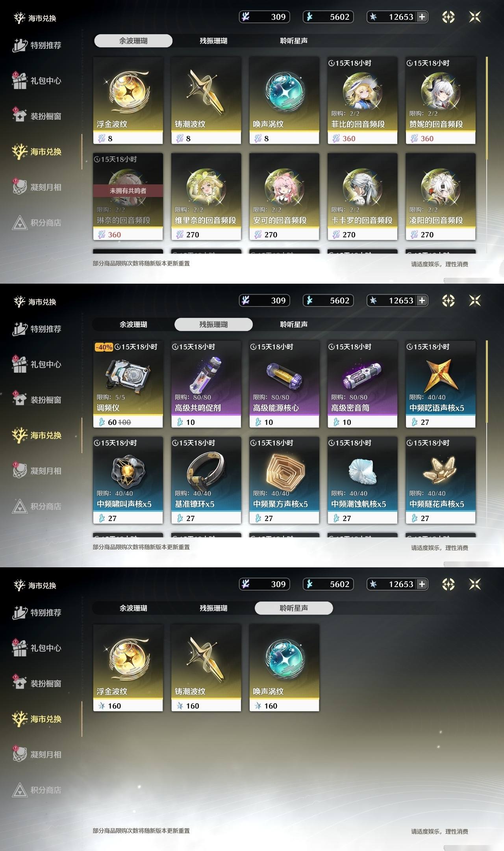Select 基准镣环x5 ring material
The height and width of the screenshot is (851, 504).
[206, 480]
